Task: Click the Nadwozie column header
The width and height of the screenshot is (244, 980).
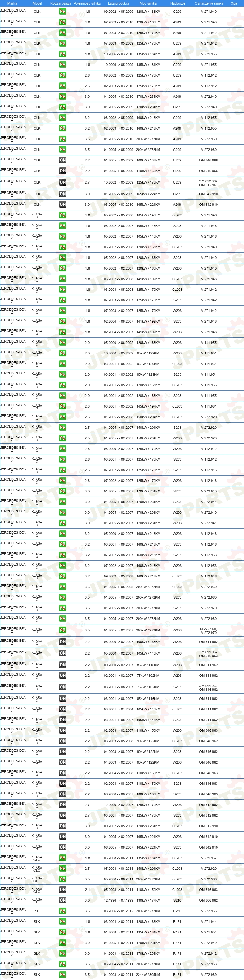Action: (178, 3)
